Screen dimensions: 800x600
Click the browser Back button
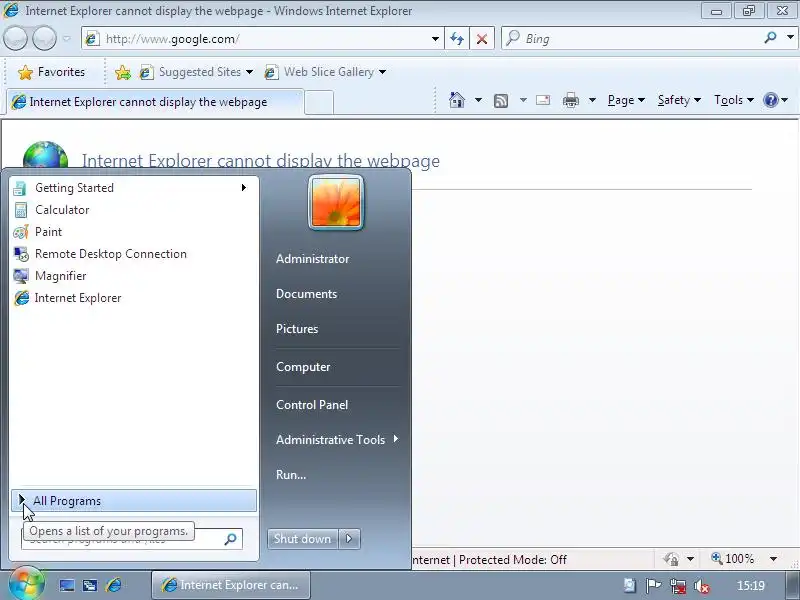click(x=16, y=39)
